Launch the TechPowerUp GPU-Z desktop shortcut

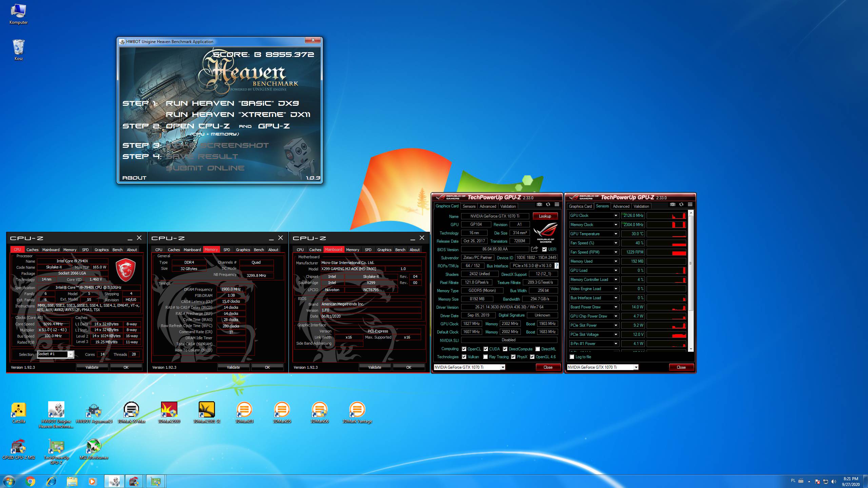tap(56, 451)
